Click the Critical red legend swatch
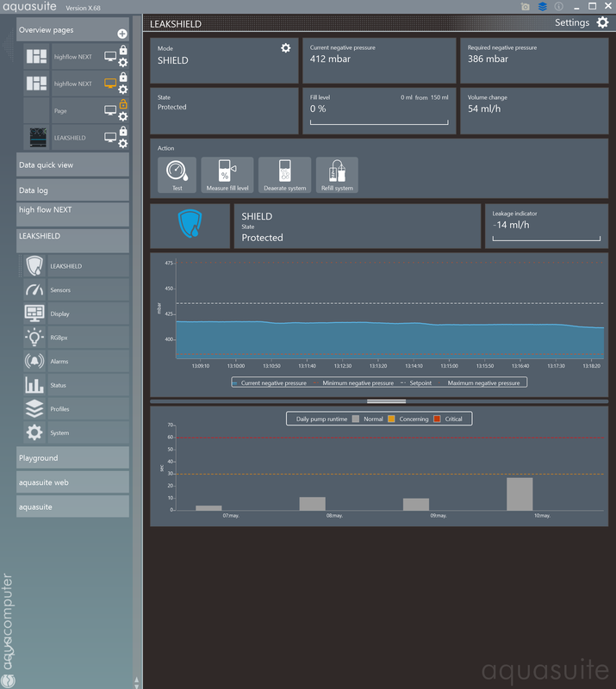Image resolution: width=616 pixels, height=689 pixels. pos(437,419)
